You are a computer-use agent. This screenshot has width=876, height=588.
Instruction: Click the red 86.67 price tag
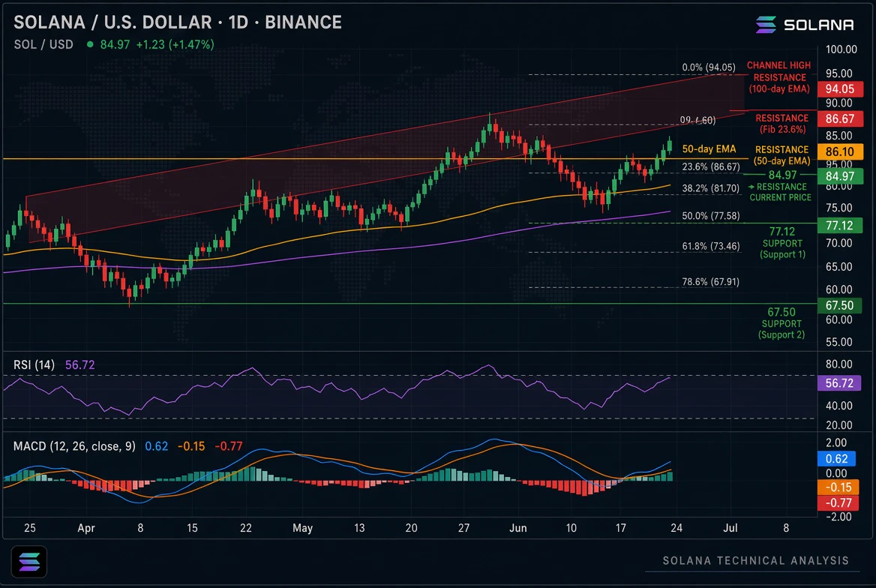[840, 118]
